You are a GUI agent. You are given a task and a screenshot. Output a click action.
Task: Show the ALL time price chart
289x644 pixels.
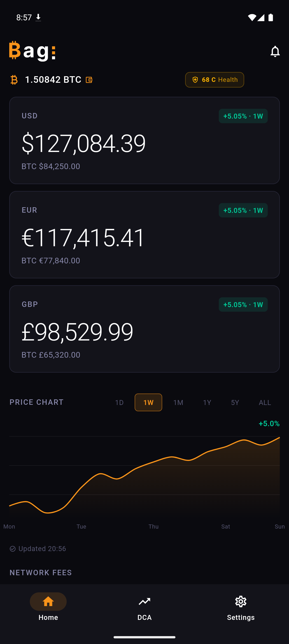pyautogui.click(x=265, y=402)
